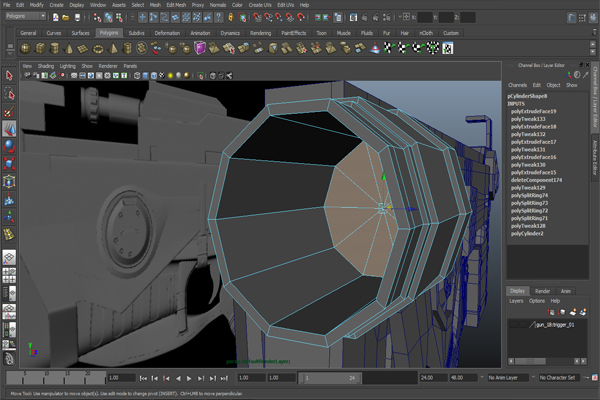Viewport: 600px width, 400px height.
Task: Toggle smooth shade all in viewport toolbar
Action: coord(145,76)
